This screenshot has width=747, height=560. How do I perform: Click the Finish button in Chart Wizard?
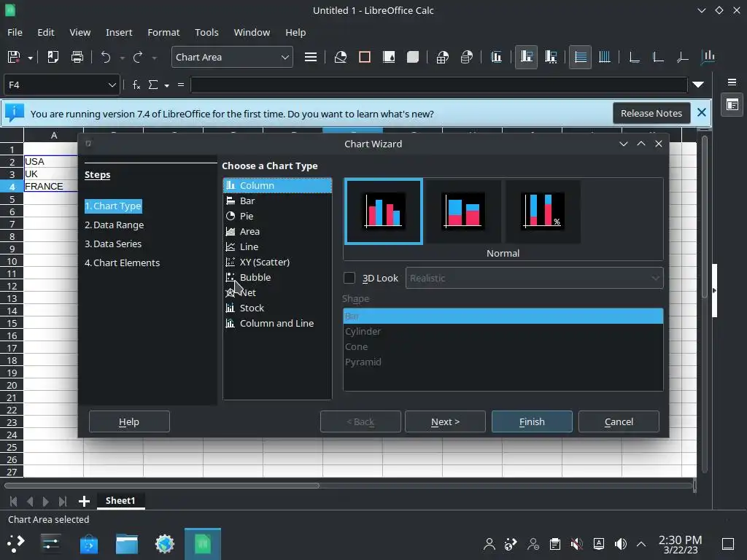[x=532, y=422]
